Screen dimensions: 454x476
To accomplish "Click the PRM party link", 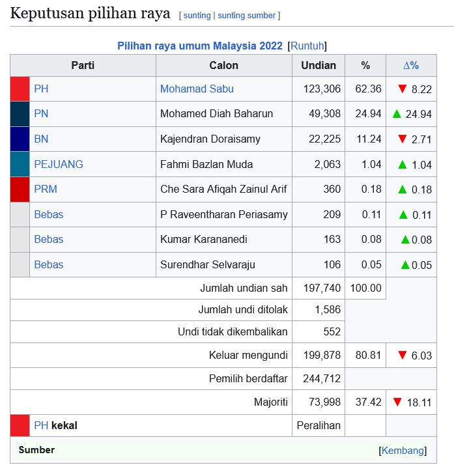I will point(46,189).
